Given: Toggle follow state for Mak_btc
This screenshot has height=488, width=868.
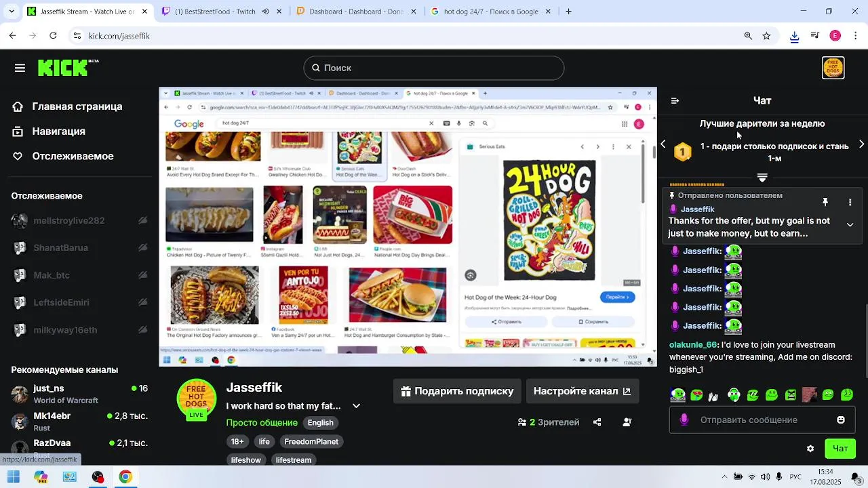Looking at the screenshot, I should (142, 275).
